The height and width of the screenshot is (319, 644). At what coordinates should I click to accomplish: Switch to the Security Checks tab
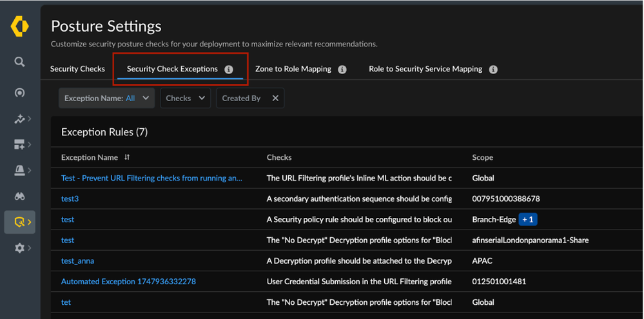pos(77,69)
